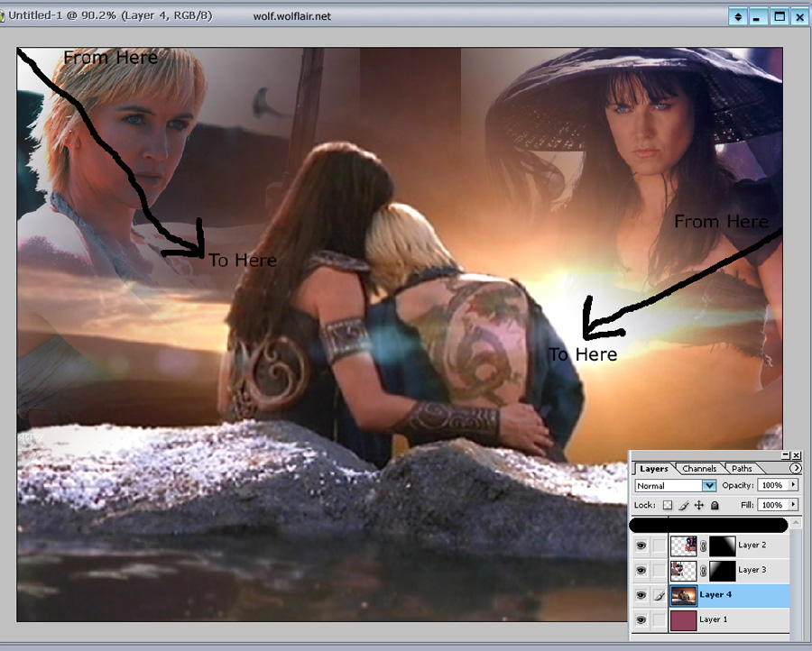Click the Lock all padlock icon
Viewport: 812px width, 651px height.
click(715, 505)
